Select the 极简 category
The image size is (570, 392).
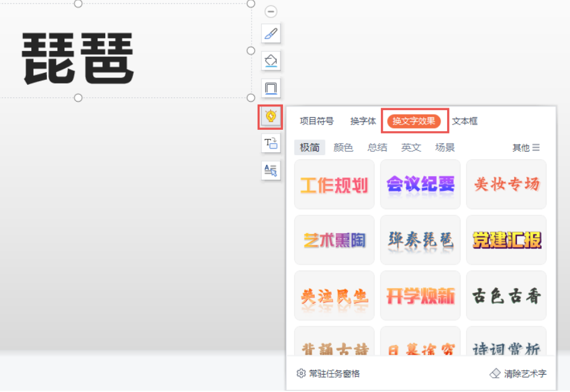[309, 147]
